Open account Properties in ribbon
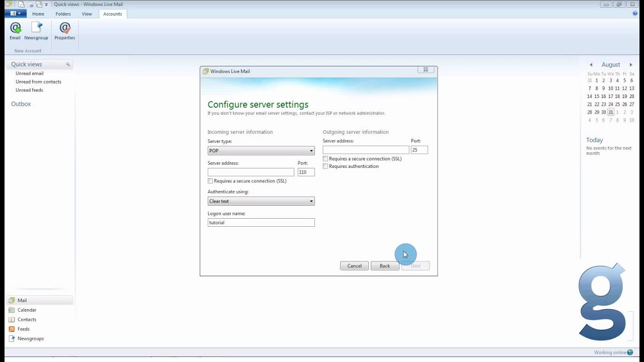 tap(64, 31)
